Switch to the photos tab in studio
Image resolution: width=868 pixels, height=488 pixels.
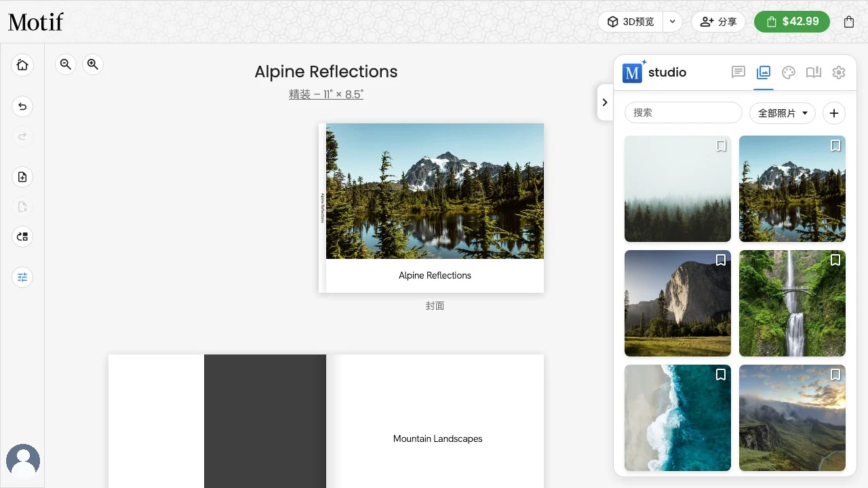pos(764,73)
